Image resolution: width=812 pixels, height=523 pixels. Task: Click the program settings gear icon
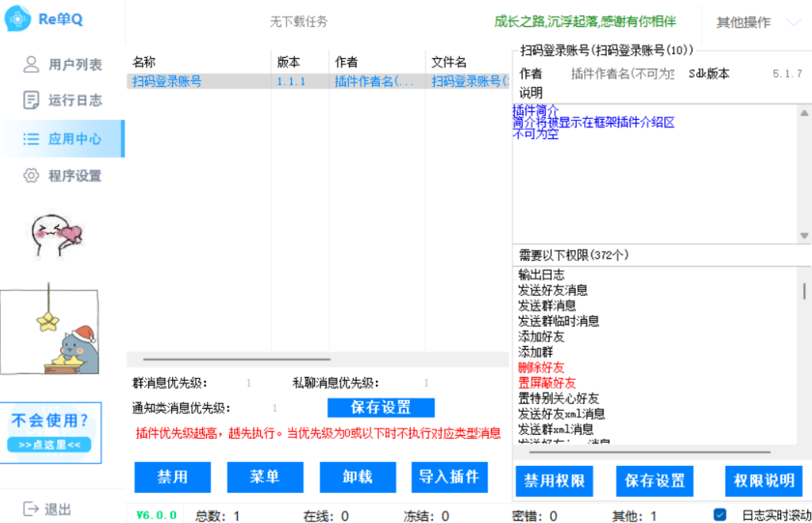[x=31, y=175]
